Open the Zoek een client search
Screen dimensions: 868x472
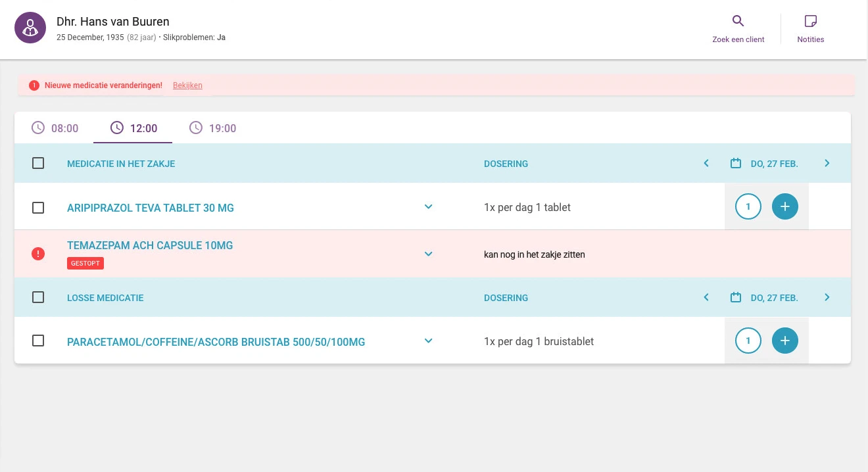pyautogui.click(x=738, y=29)
